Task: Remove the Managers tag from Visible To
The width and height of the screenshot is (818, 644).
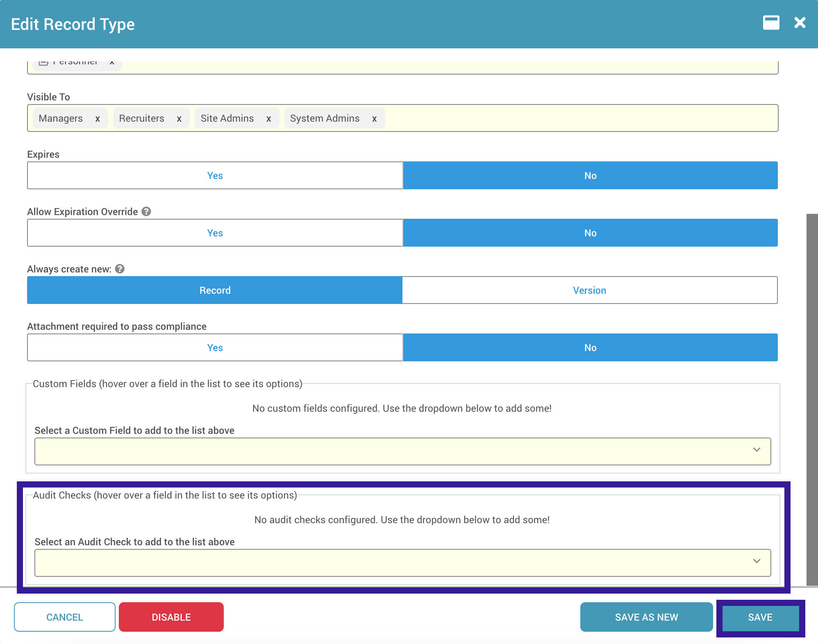Action: [x=98, y=119]
